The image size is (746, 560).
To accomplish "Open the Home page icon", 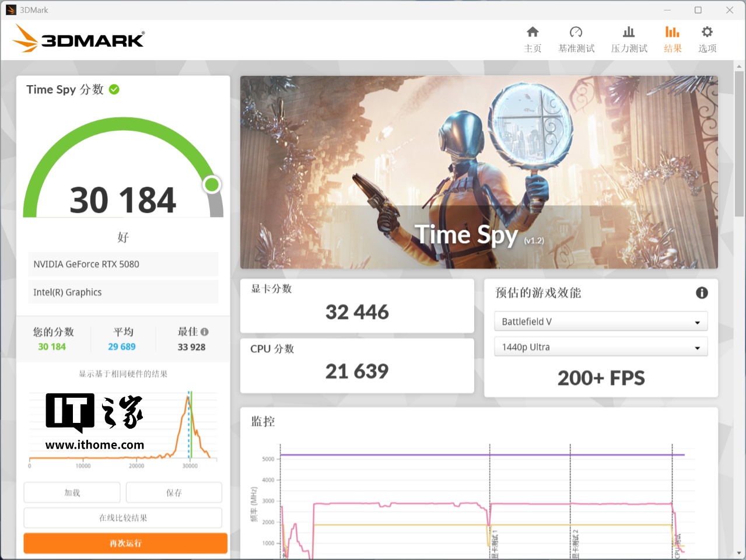I will pyautogui.click(x=532, y=33).
